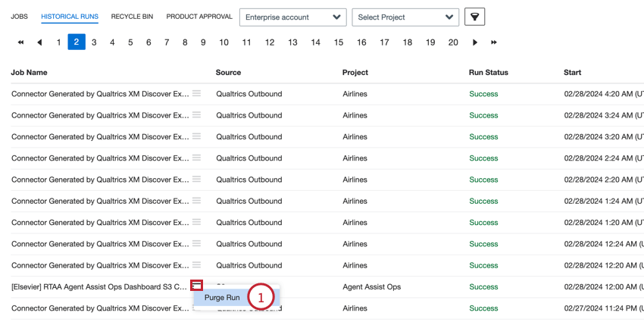Click the Run Status column header
Image resolution: width=644 pixels, height=322 pixels.
pos(489,72)
